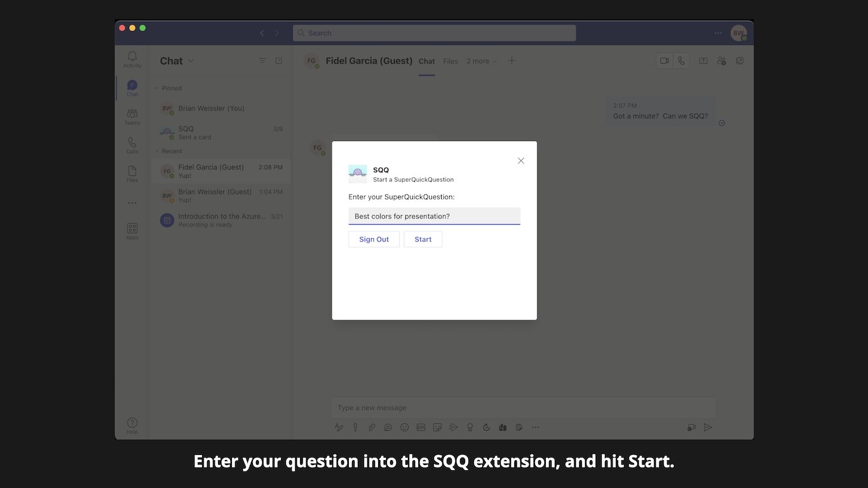The image size is (868, 488).
Task: Click the Start button in SQQ dialog
Action: pos(423,240)
